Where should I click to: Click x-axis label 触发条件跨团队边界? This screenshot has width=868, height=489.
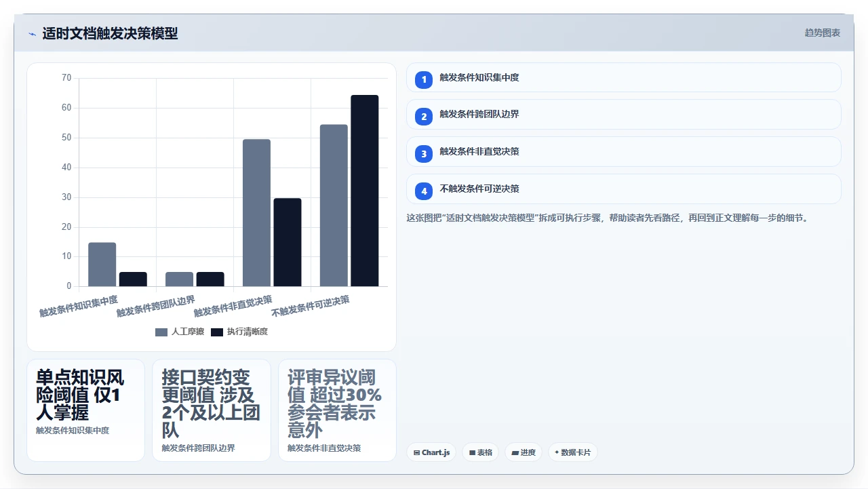(x=156, y=306)
